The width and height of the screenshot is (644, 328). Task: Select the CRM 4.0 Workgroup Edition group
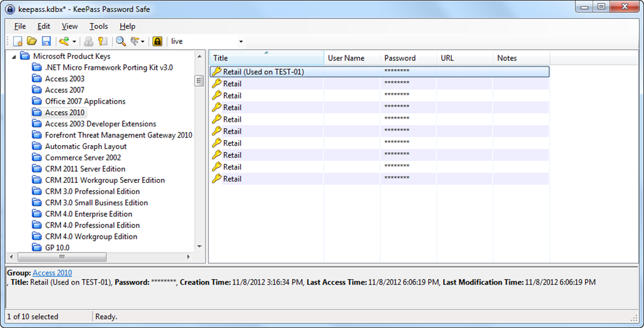91,236
